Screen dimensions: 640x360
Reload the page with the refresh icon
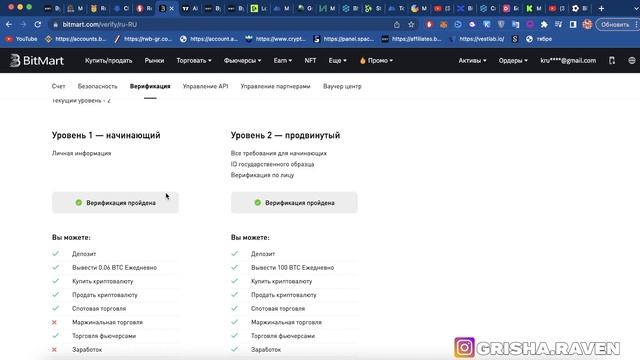pyautogui.click(x=38, y=24)
